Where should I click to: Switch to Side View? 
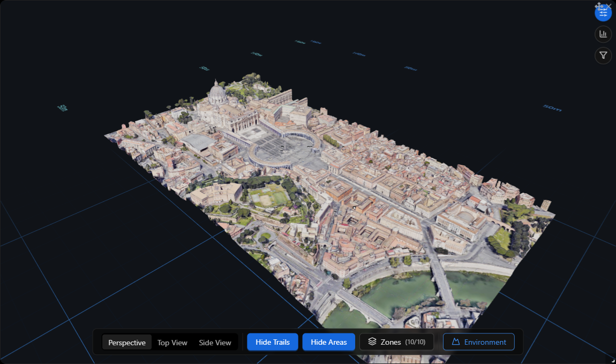coord(215,343)
